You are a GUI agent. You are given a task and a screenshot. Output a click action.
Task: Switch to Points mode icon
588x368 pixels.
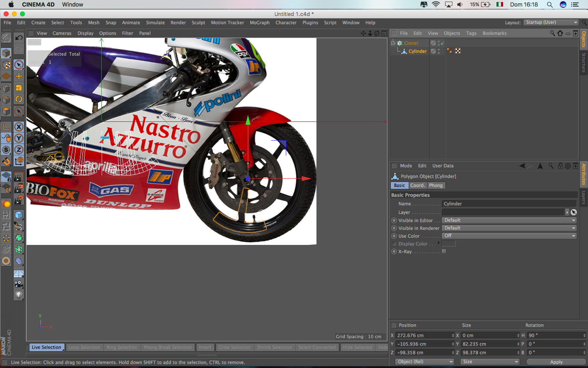point(6,88)
